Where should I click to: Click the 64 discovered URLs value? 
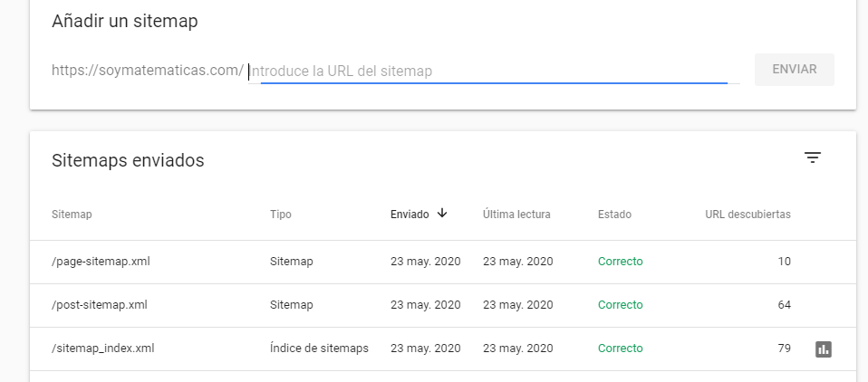[784, 305]
